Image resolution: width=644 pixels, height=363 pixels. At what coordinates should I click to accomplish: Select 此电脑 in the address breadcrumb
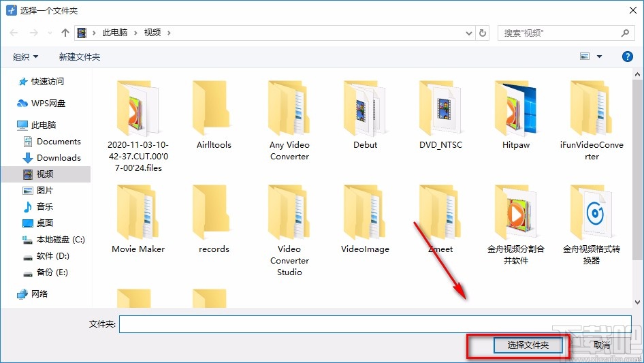[x=115, y=33]
